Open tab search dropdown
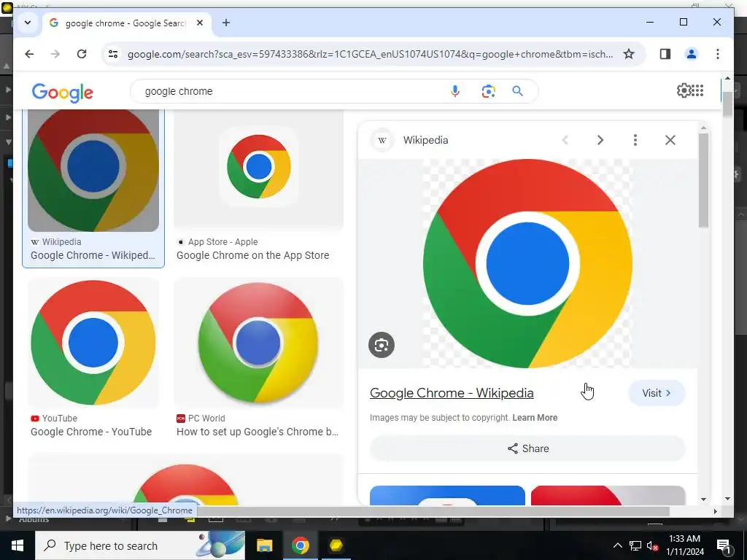The width and height of the screenshot is (747, 560). 28,23
